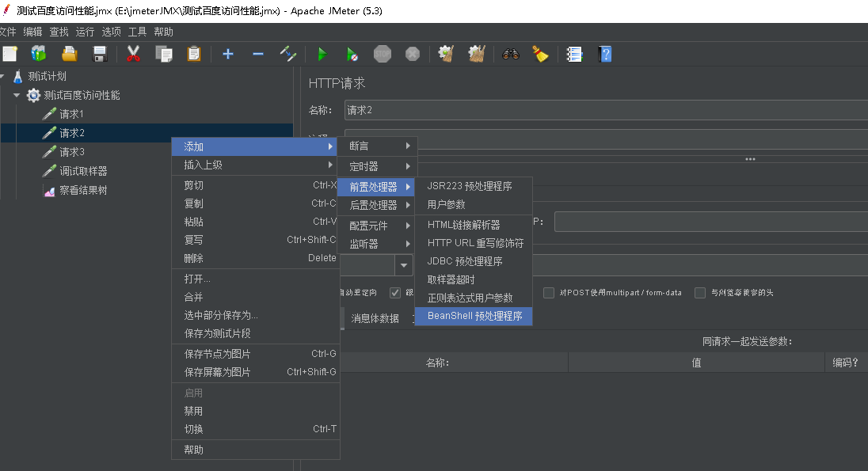868x471 pixels.
Task: Expand the 监听器 submenu
Action: pyautogui.click(x=376, y=244)
